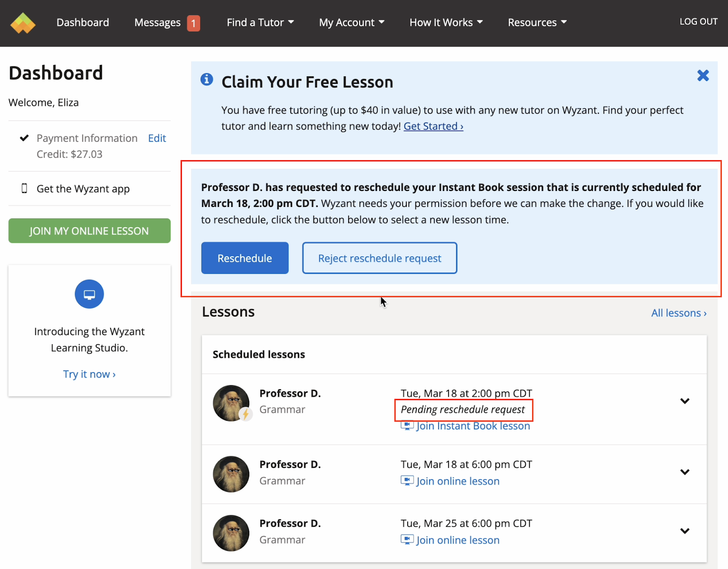This screenshot has height=569, width=728.
Task: Click Pending reschedule request status text
Action: [x=463, y=409]
